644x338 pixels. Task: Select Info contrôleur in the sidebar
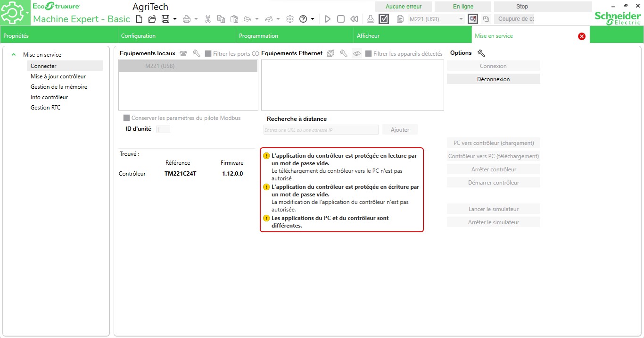tap(49, 97)
